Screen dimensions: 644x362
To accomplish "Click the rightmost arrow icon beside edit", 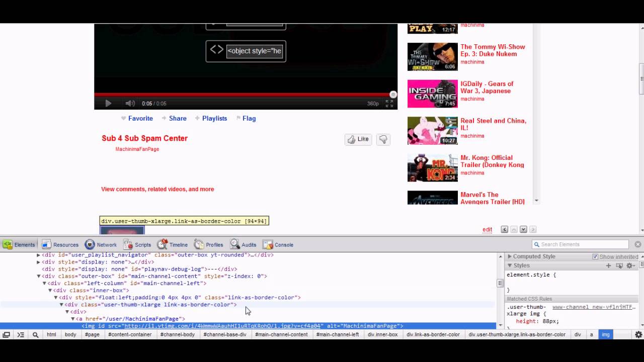I will pyautogui.click(x=533, y=230).
